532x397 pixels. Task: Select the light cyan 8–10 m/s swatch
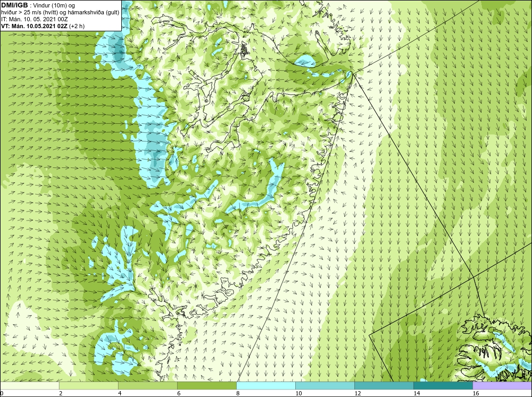click(266, 385)
